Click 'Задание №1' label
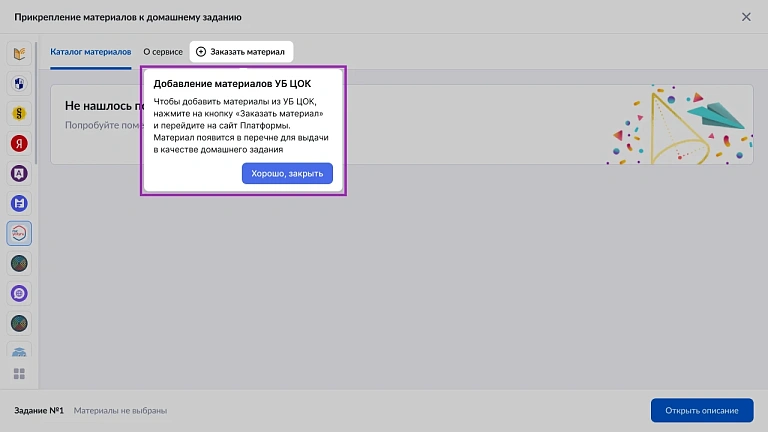This screenshot has height=432, width=768. (39, 410)
